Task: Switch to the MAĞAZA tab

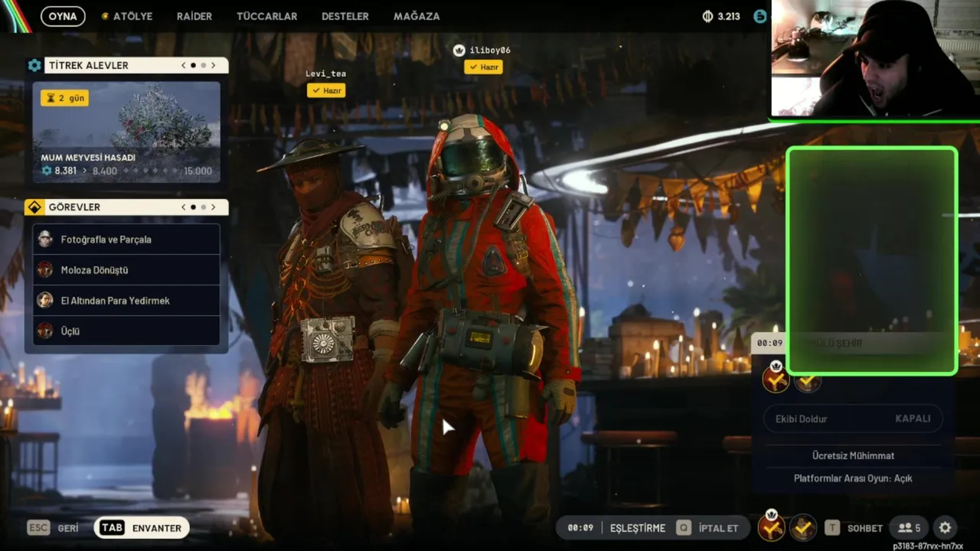Action: [x=416, y=16]
